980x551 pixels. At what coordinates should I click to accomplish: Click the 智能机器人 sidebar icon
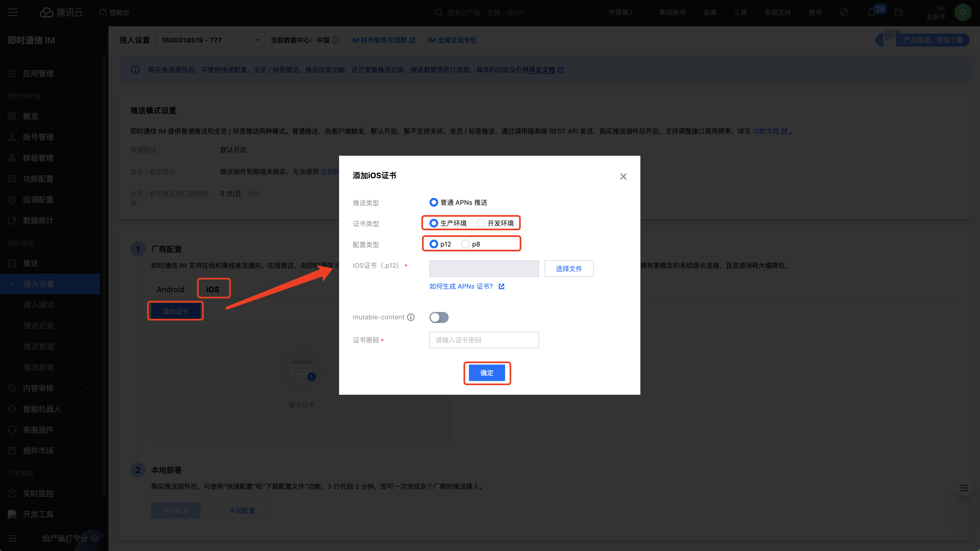pos(12,409)
